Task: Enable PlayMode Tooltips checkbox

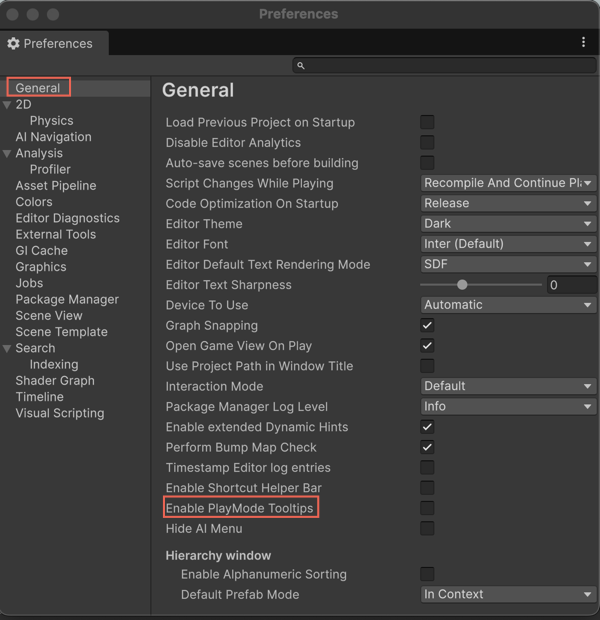Action: 427,508
